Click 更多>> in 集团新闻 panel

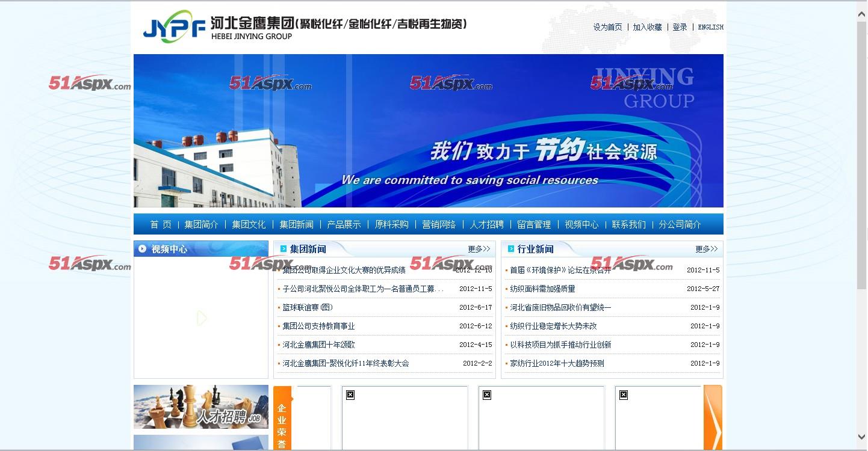coord(479,249)
